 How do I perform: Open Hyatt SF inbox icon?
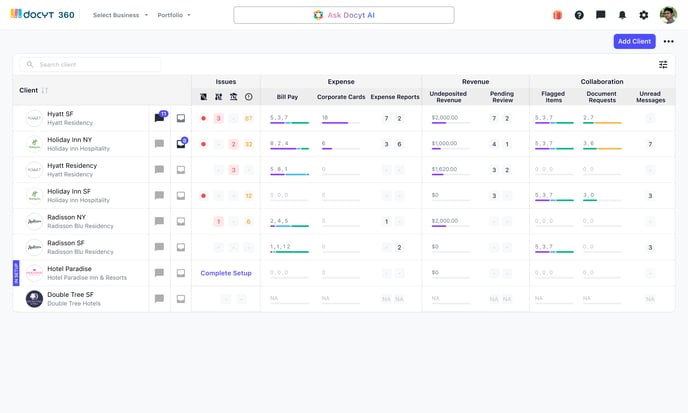click(181, 118)
